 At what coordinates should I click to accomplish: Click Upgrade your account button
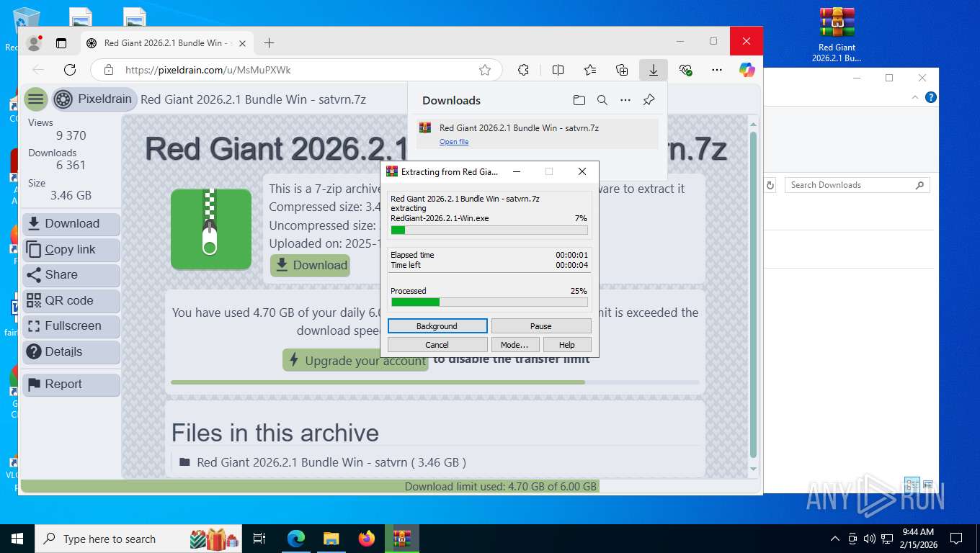(x=355, y=361)
